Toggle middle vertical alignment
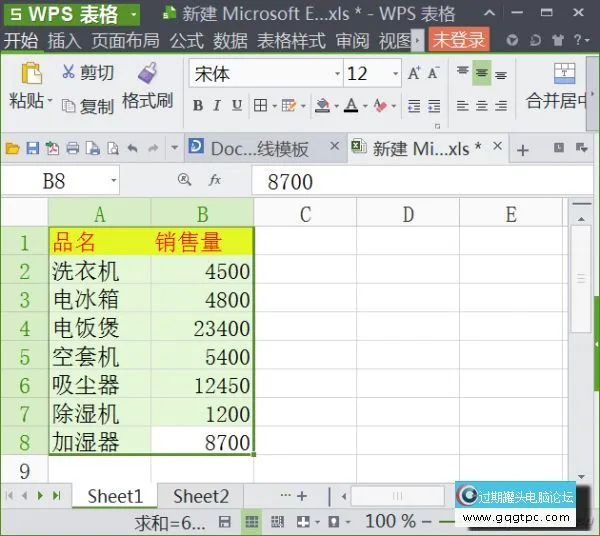Image resolution: width=600 pixels, height=536 pixels. coord(482,72)
